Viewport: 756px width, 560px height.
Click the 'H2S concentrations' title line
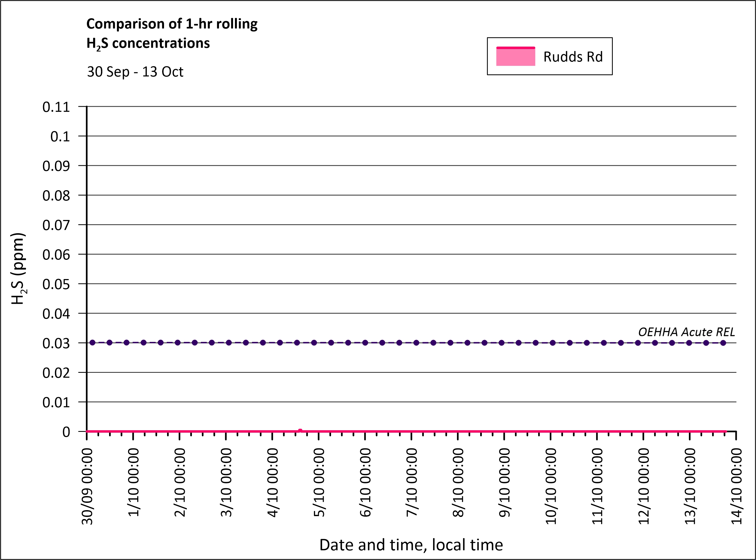pyautogui.click(x=148, y=44)
